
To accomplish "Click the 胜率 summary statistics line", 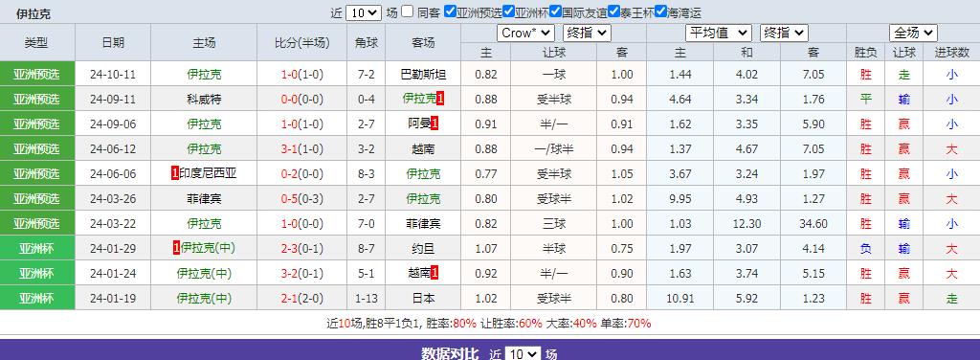I will point(489,323).
